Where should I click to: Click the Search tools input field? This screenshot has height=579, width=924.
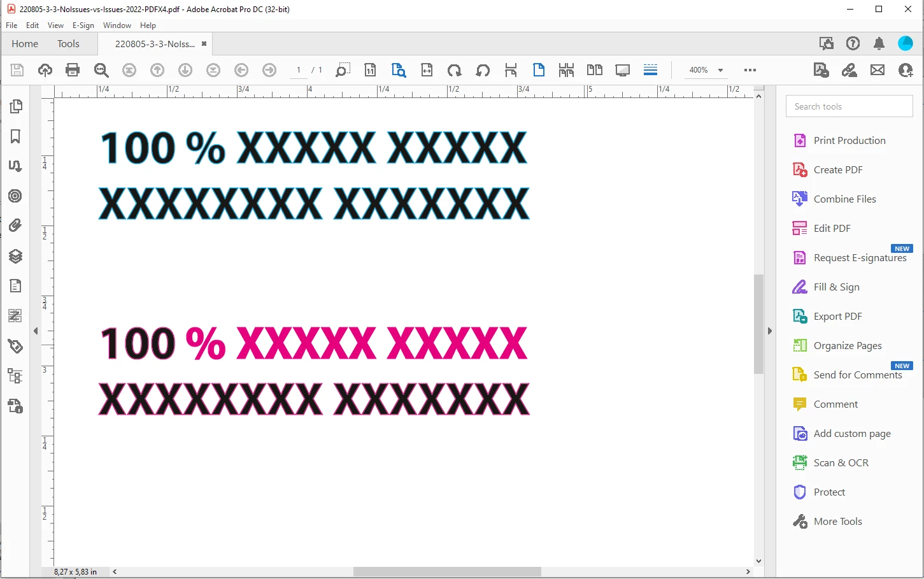coord(849,106)
